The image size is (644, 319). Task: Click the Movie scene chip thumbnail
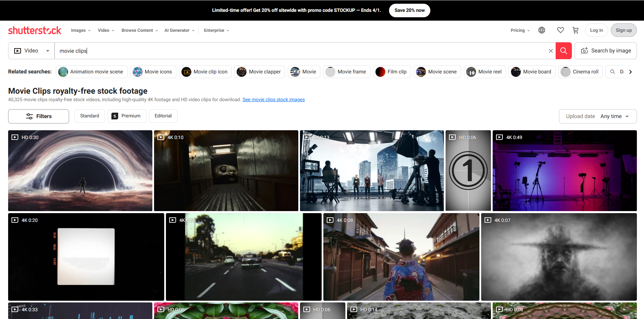tap(421, 72)
